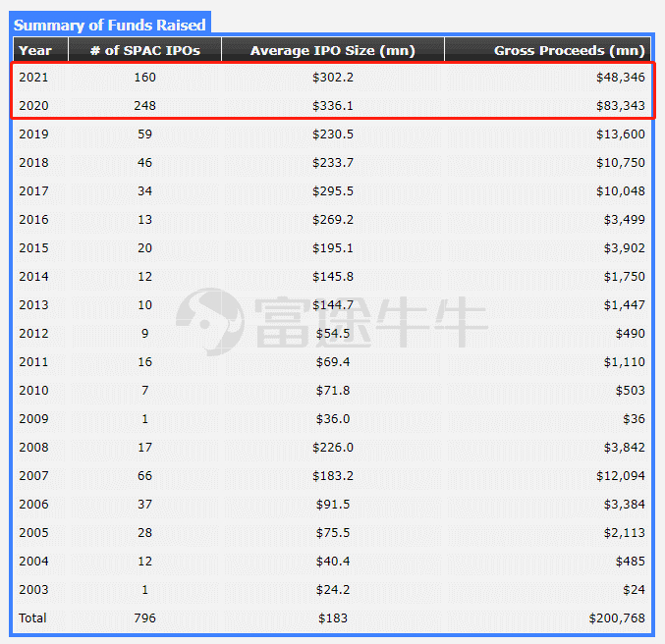Click gross proceeds '$12,094'
This screenshot has width=665, height=644.
click(x=621, y=475)
